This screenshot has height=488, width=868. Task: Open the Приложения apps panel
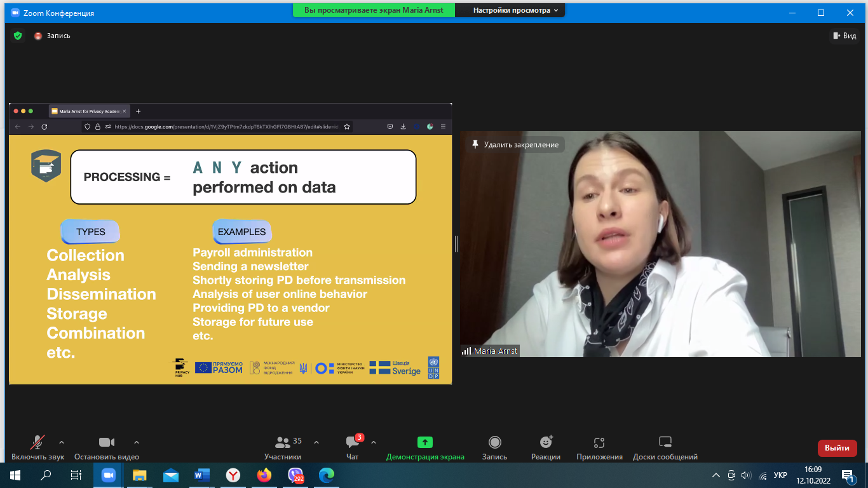[599, 442]
